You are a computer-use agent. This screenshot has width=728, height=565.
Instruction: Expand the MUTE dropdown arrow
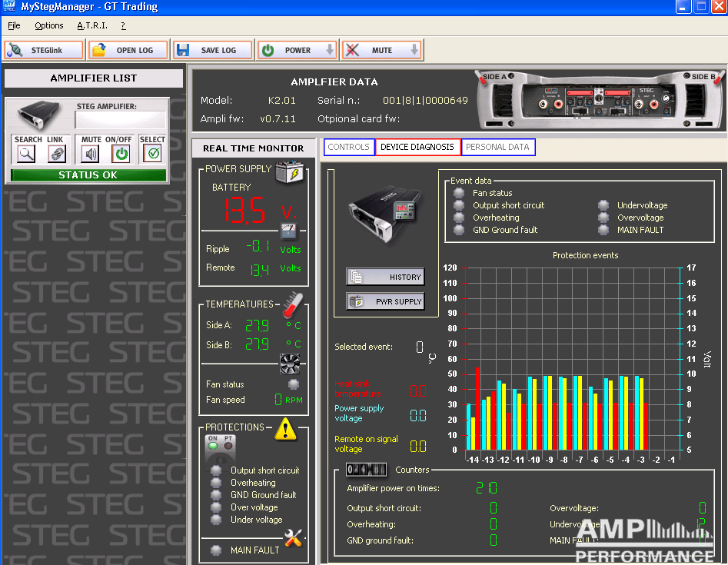coord(414,51)
